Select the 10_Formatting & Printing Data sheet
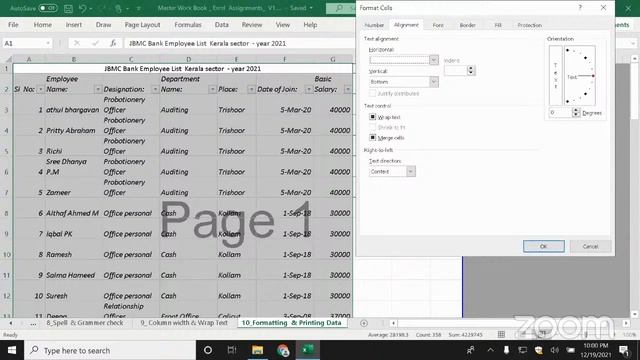The height and width of the screenshot is (360, 640). (x=291, y=323)
